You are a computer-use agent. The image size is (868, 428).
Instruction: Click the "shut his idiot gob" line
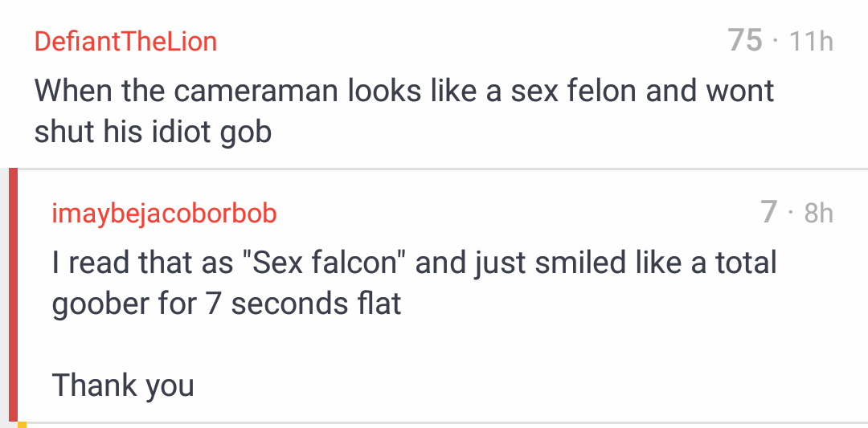tap(153, 132)
